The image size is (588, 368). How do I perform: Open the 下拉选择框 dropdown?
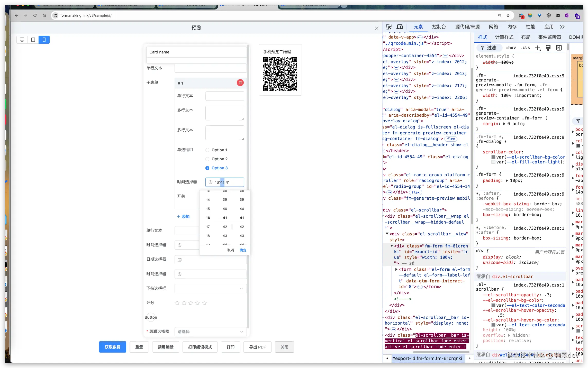pyautogui.click(x=210, y=288)
